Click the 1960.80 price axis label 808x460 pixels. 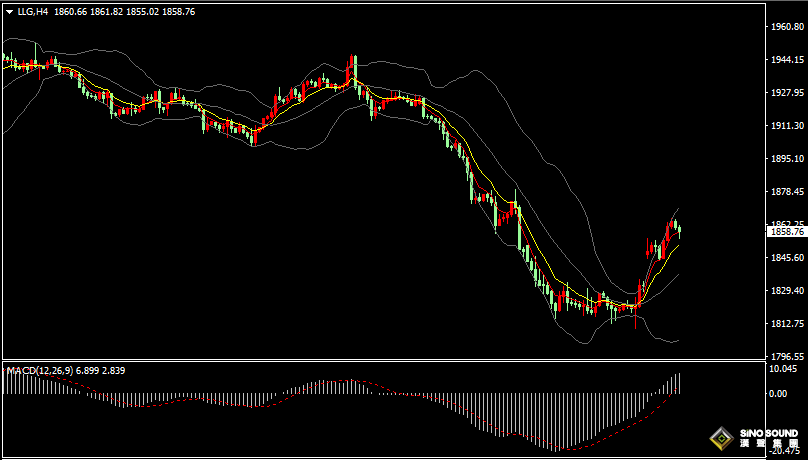click(787, 27)
